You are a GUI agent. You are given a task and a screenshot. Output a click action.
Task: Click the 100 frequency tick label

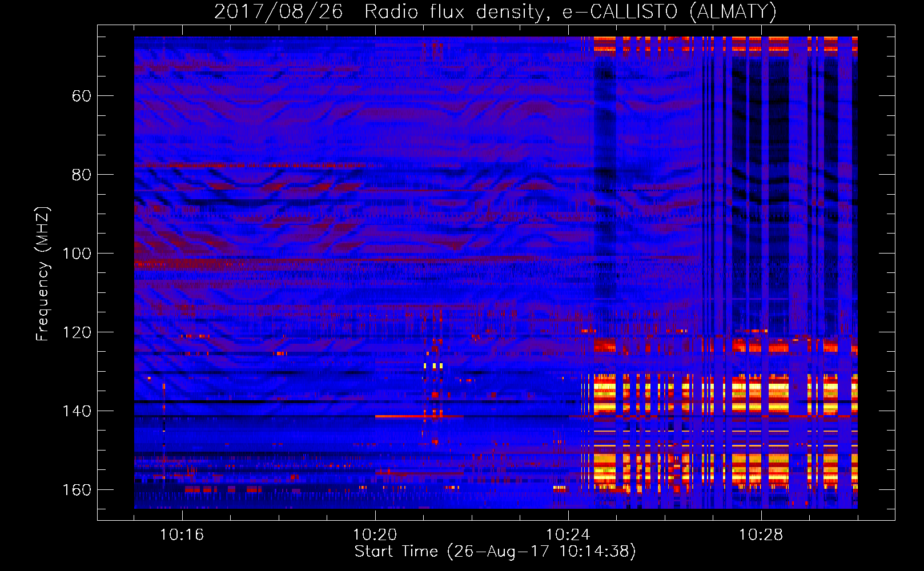click(77, 254)
